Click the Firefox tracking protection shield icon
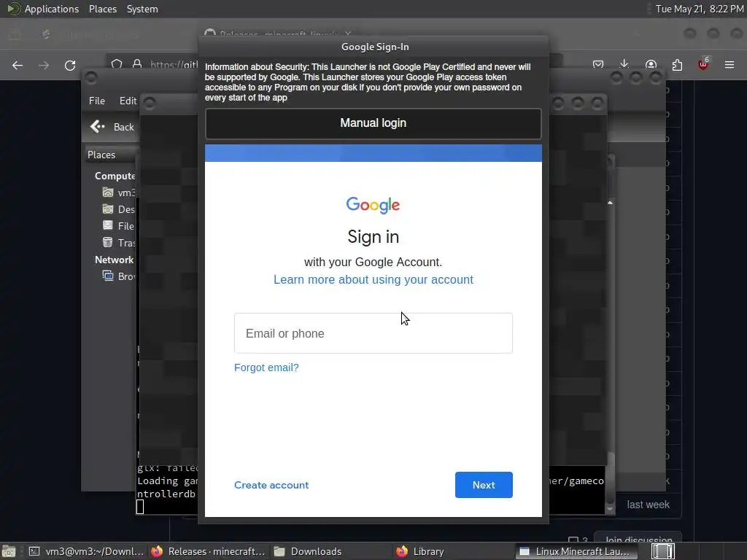The height and width of the screenshot is (560, 747). click(x=117, y=64)
